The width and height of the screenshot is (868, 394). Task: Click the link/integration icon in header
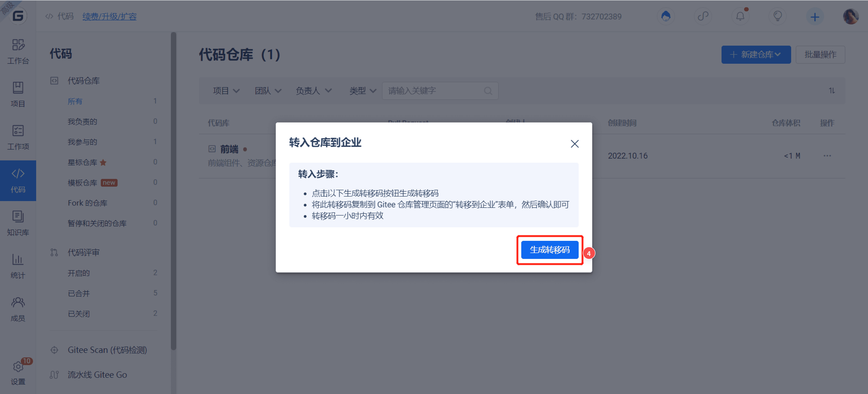[x=703, y=16]
